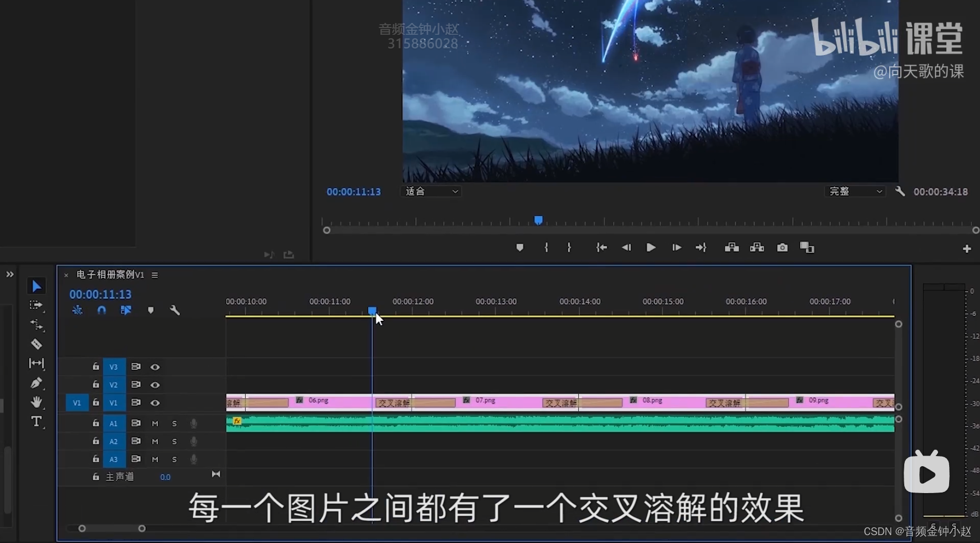Viewport: 980px width, 543px height.
Task: Toggle timeline Snap magnet icon
Action: [102, 310]
